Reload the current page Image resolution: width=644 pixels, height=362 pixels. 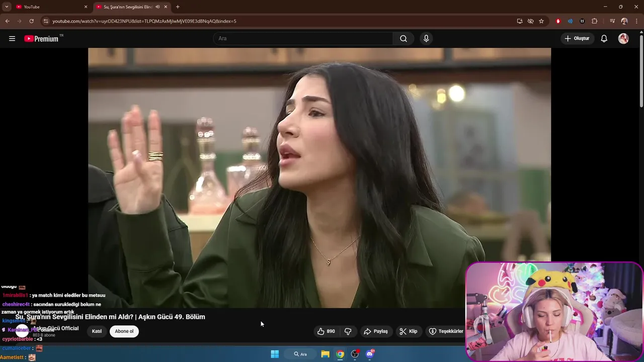pyautogui.click(x=31, y=21)
